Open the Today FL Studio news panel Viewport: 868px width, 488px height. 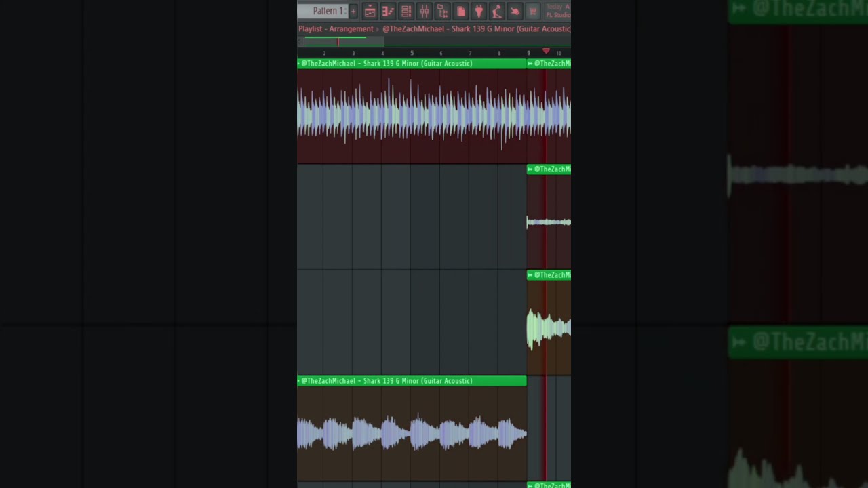[557, 11]
